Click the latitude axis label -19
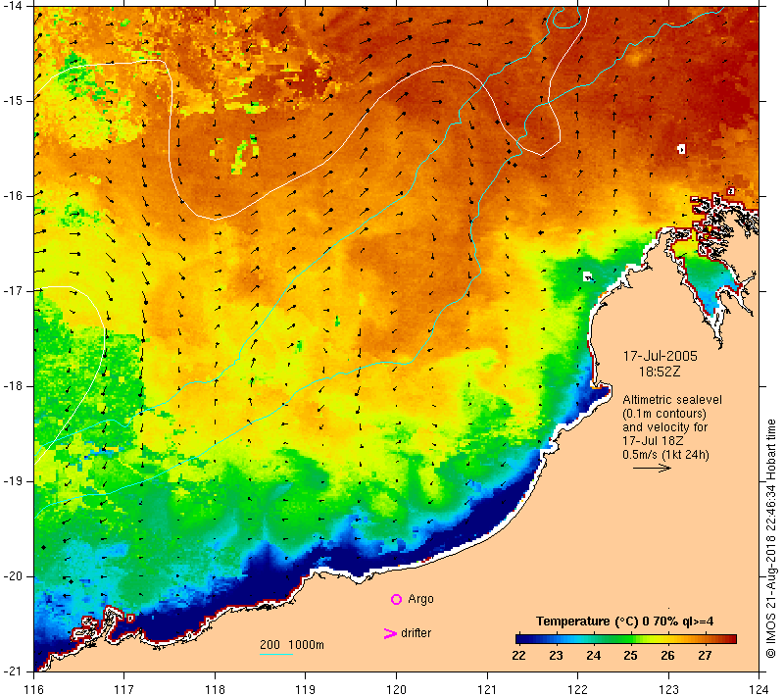 pyautogui.click(x=12, y=481)
